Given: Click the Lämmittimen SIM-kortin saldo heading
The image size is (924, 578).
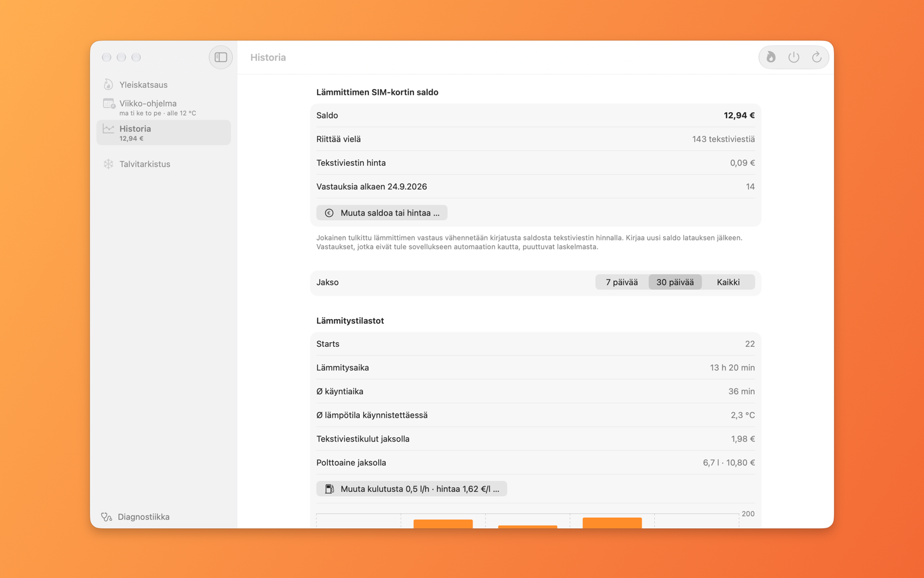Looking at the screenshot, I should [377, 92].
